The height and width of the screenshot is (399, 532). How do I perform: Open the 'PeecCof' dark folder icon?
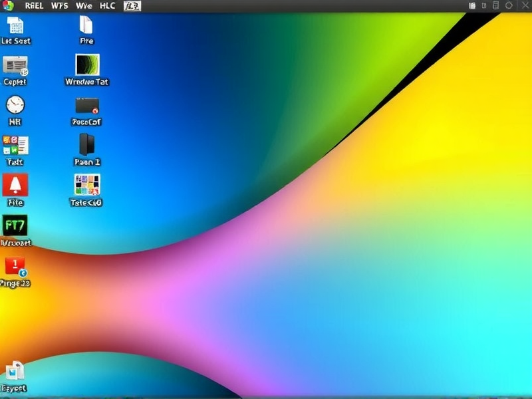[87, 106]
